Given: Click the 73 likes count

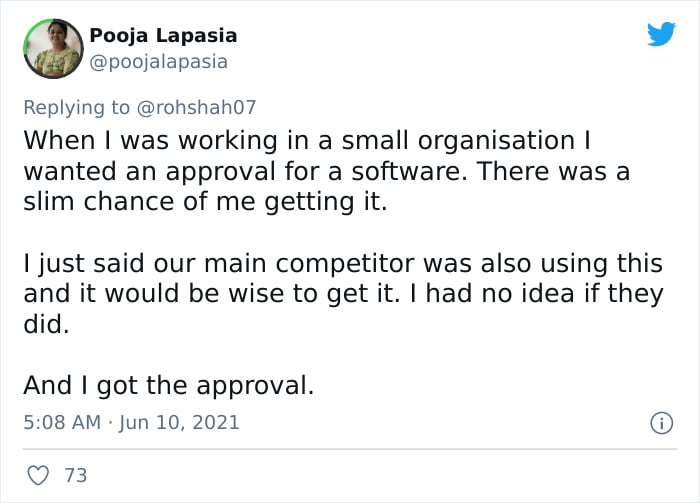Looking at the screenshot, I should click(76, 475).
